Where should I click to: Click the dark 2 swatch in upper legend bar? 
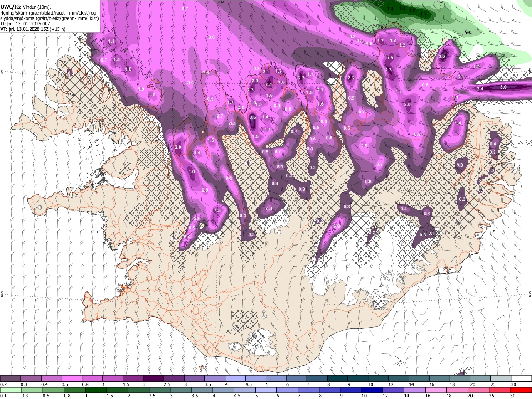point(153,378)
